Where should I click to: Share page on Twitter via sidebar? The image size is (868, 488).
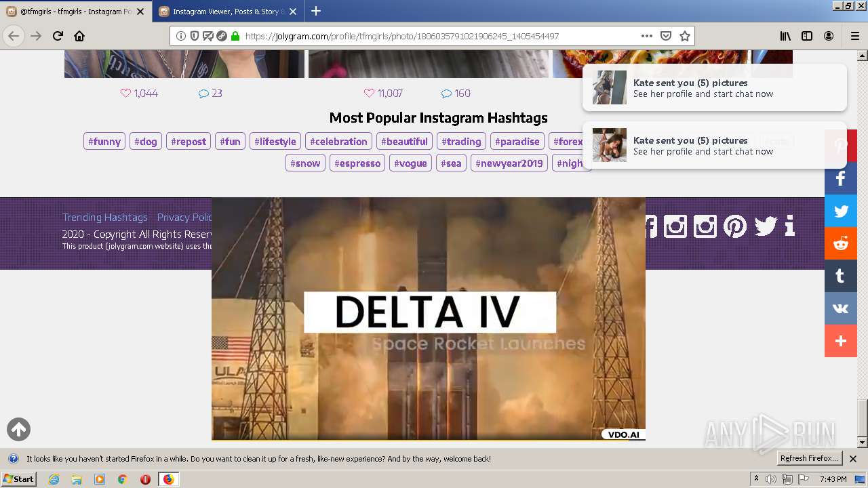coord(841,211)
